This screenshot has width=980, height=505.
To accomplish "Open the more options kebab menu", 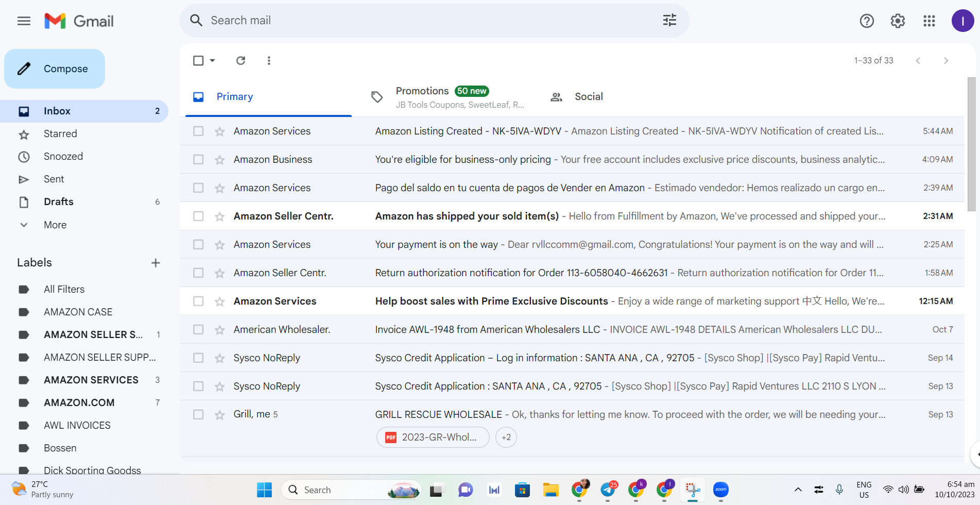I will 269,60.
